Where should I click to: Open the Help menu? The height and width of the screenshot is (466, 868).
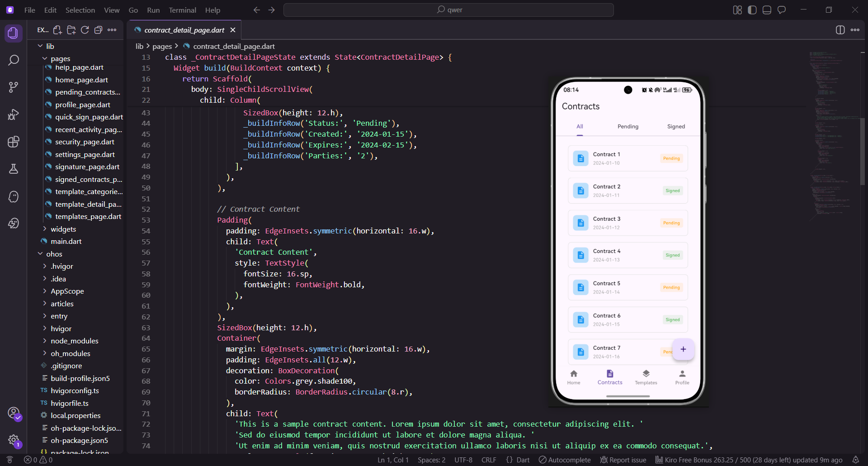(212, 10)
